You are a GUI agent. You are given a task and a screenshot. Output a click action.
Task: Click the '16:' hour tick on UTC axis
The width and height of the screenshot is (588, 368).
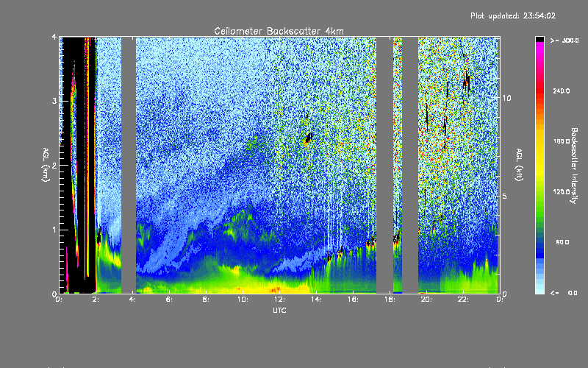pos(353,300)
